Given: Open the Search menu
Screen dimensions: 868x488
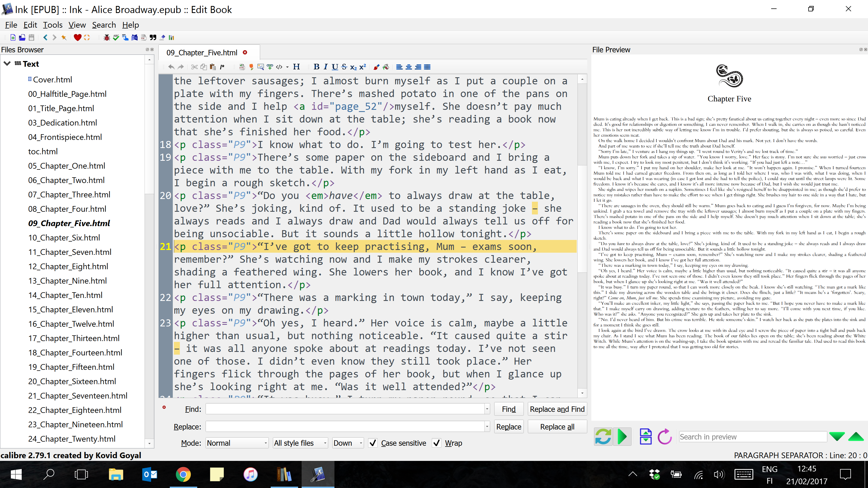Looking at the screenshot, I should (104, 25).
